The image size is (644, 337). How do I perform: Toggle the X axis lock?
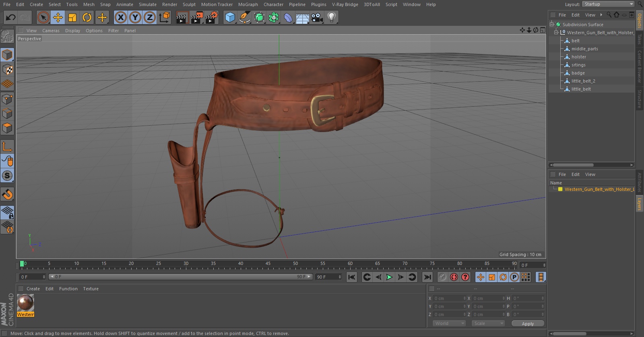point(120,17)
